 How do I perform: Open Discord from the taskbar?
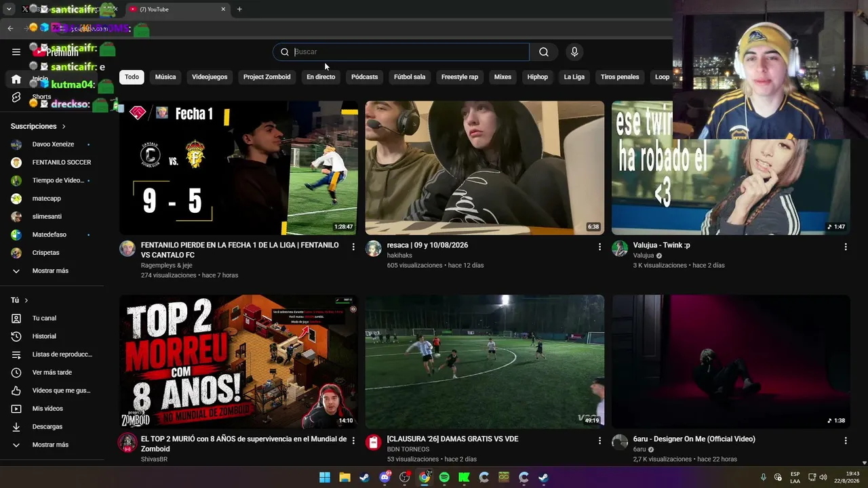pyautogui.click(x=384, y=477)
